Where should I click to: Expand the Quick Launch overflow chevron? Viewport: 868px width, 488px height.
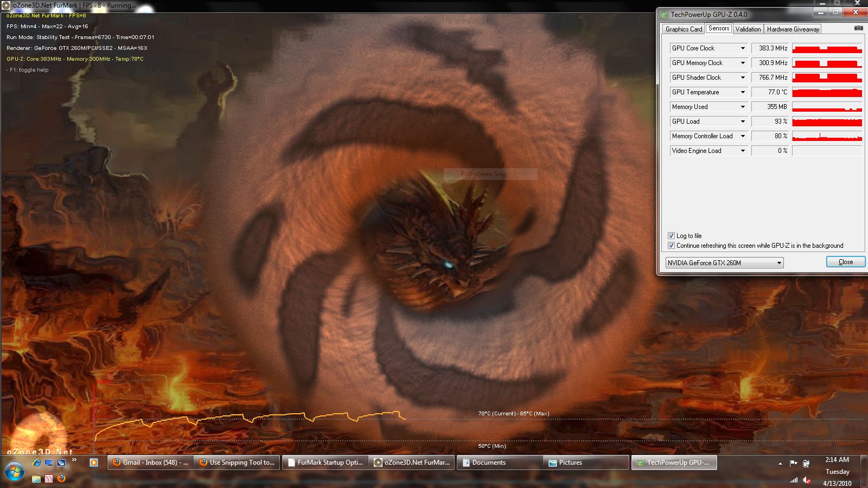click(74, 460)
